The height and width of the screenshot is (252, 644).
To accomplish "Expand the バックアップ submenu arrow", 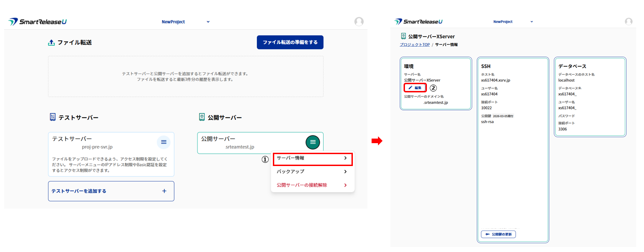I will coord(345,172).
